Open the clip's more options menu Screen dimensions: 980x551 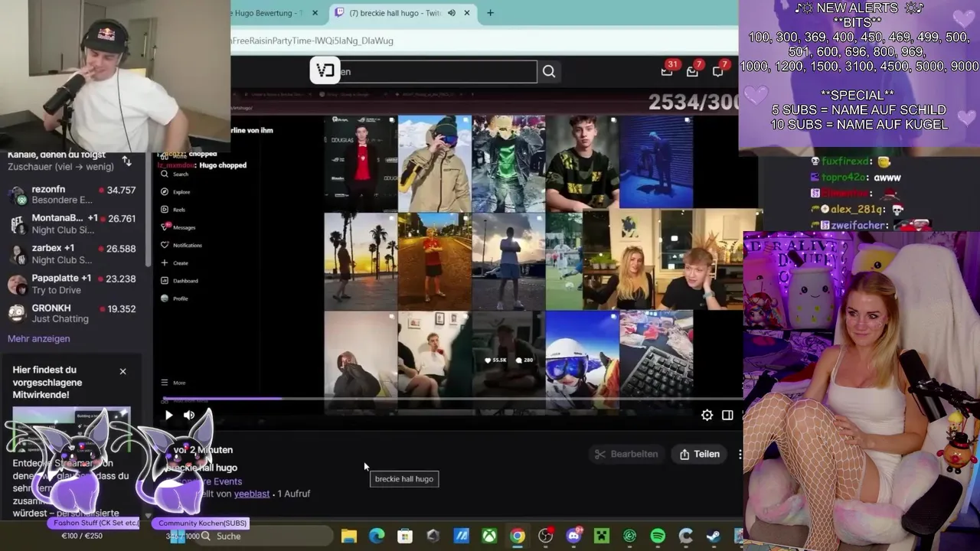[x=740, y=454]
